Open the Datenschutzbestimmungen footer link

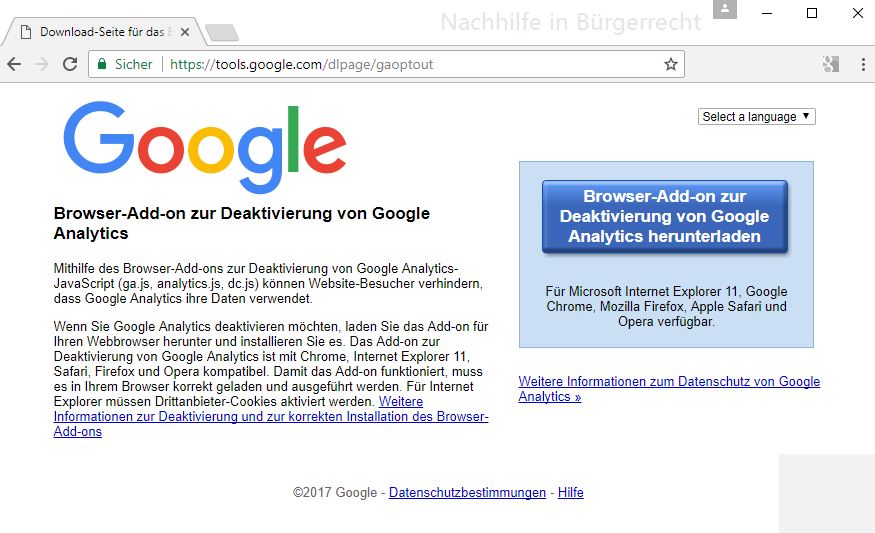[467, 492]
